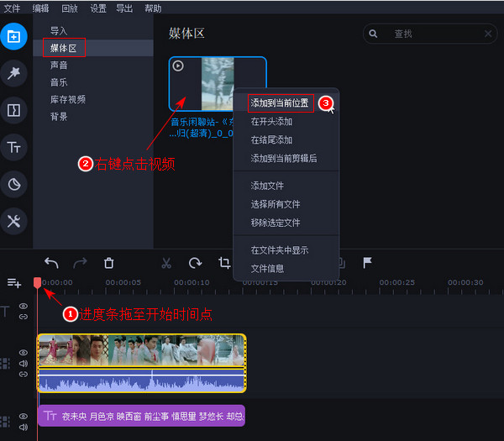The image size is (504, 441).
Task: Open the 设置 menu
Action: (x=98, y=8)
